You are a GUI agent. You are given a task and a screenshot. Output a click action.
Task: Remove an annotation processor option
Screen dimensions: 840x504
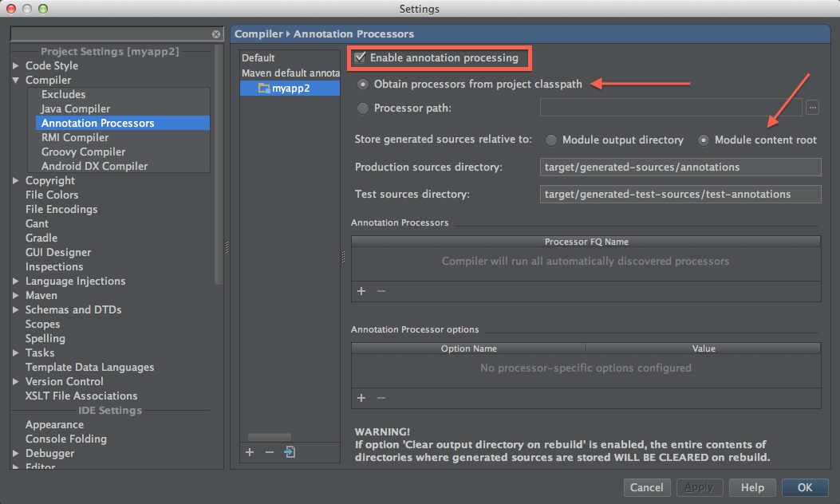(381, 398)
